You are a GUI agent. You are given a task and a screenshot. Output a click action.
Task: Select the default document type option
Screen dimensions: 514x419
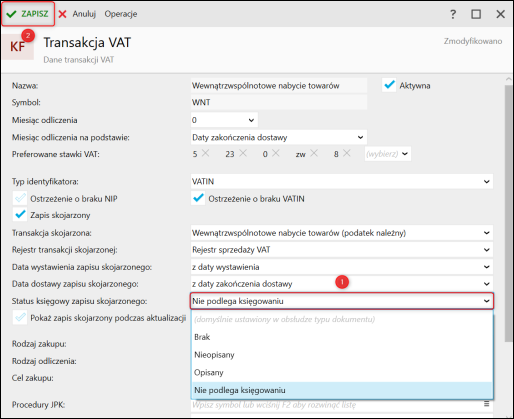(x=342, y=319)
